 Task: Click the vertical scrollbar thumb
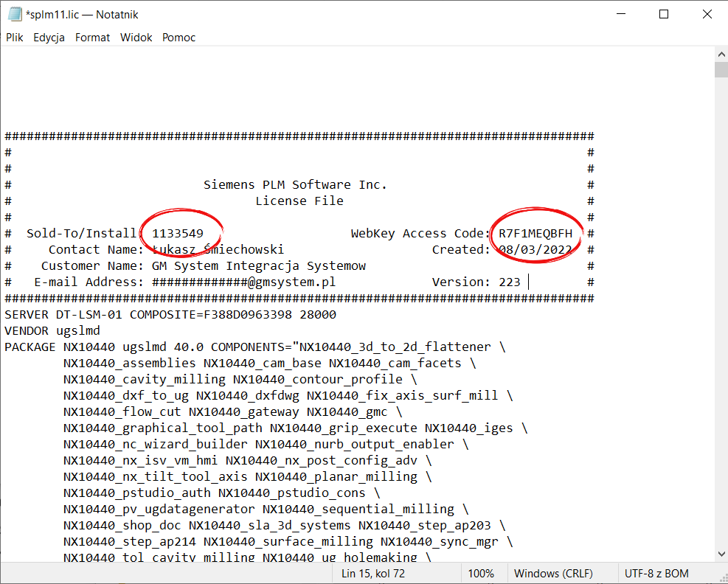(721, 69)
